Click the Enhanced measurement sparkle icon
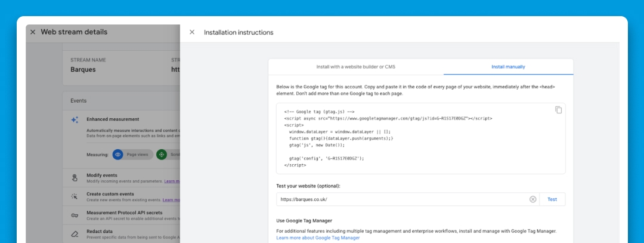 tap(75, 120)
